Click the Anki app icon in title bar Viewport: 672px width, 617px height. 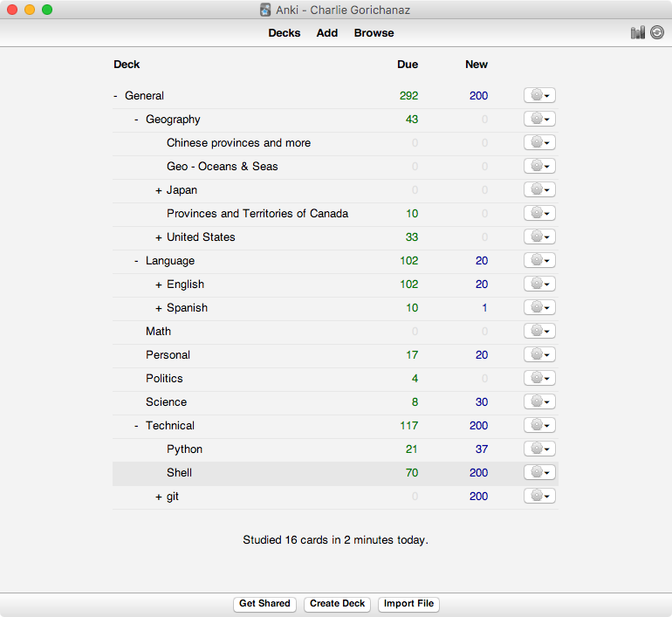tap(265, 10)
